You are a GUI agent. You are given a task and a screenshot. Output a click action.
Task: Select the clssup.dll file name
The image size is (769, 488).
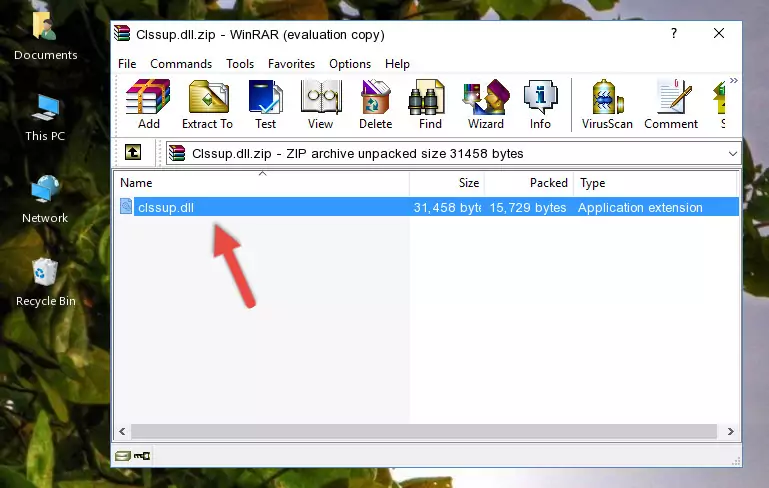click(x=166, y=207)
